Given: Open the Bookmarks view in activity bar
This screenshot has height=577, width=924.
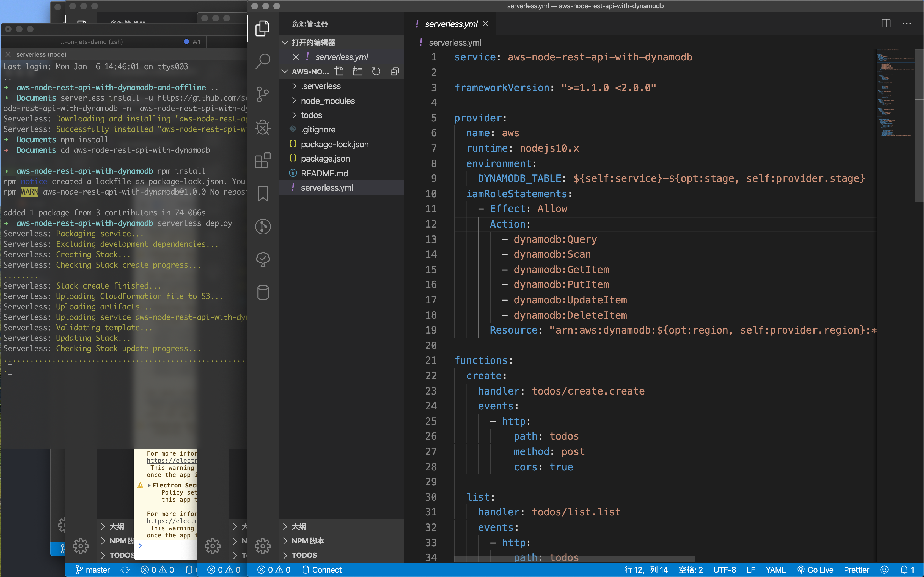Looking at the screenshot, I should (263, 193).
